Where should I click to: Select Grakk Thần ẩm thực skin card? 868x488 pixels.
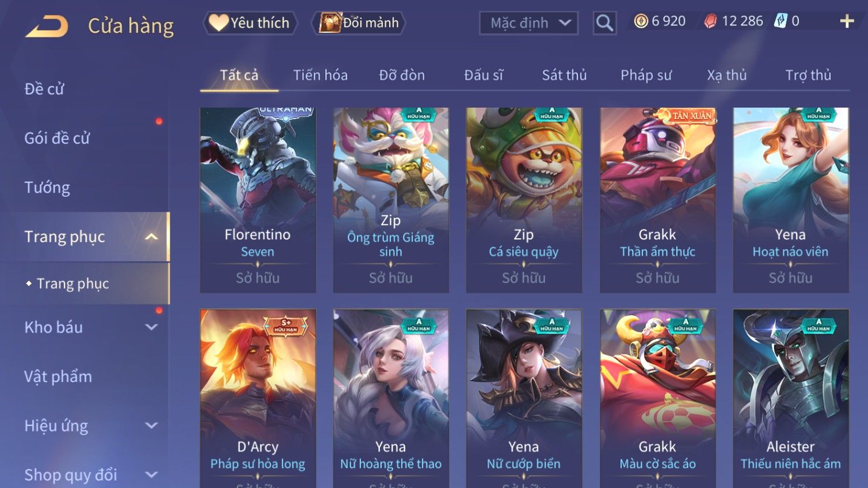tap(657, 200)
